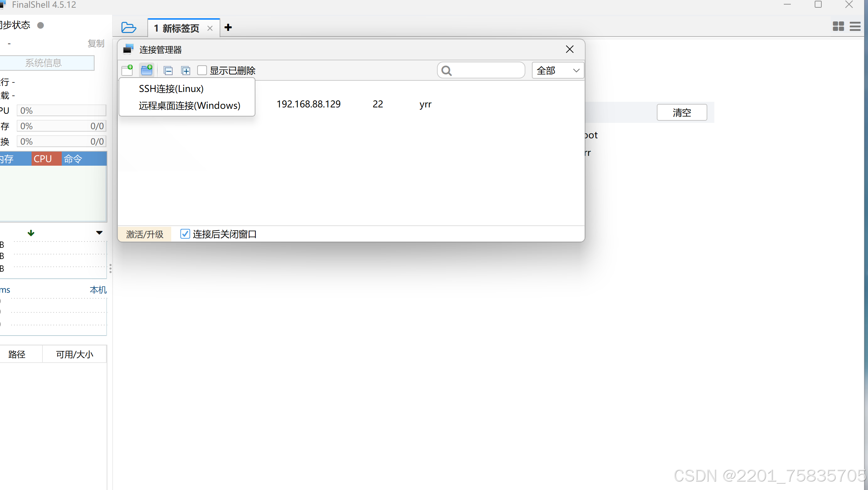Open the hamburger menu at top right
Image resolution: width=868 pixels, height=490 pixels.
[855, 26]
